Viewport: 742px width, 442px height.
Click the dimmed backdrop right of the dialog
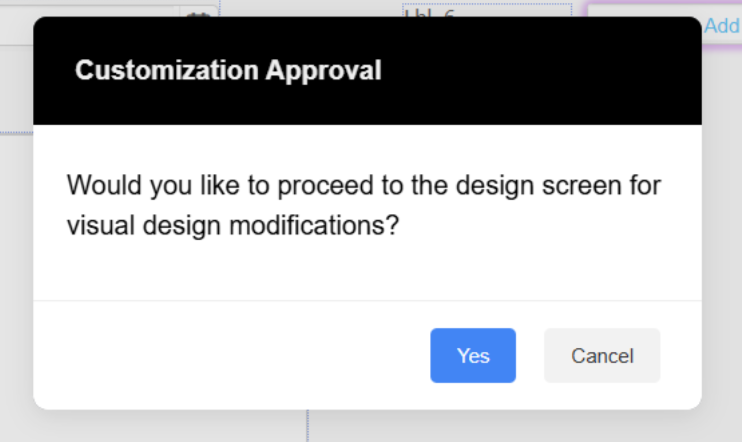point(722,237)
